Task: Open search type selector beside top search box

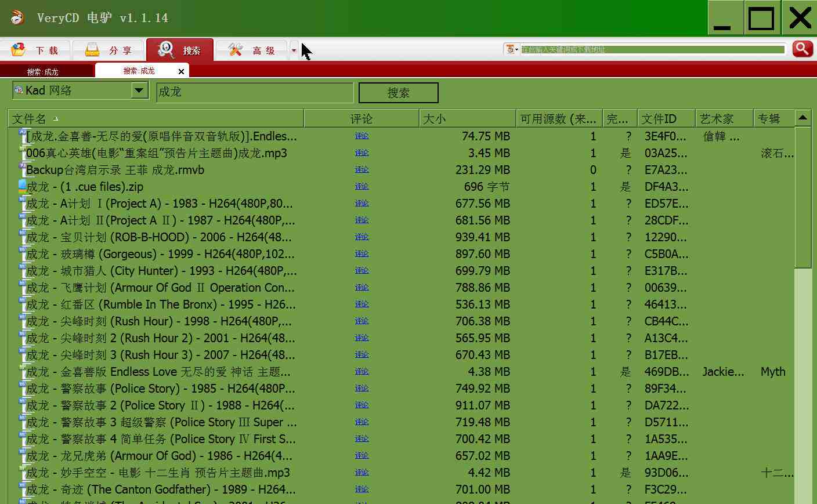Action: coord(512,49)
